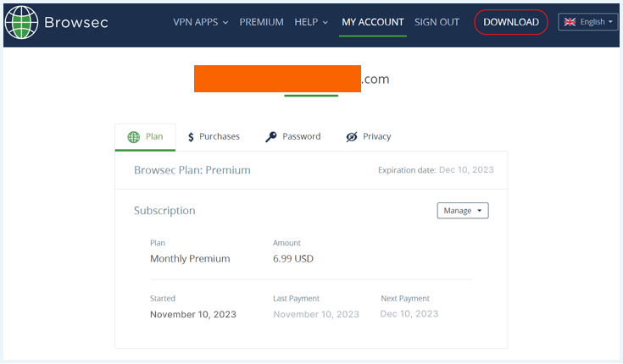Go to My Account
This screenshot has width=623, height=364.
tap(373, 22)
